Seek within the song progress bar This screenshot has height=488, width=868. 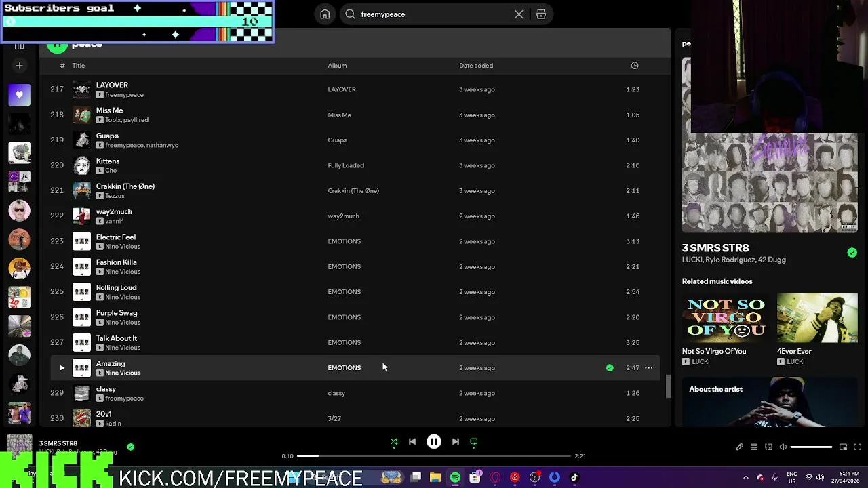point(434,456)
